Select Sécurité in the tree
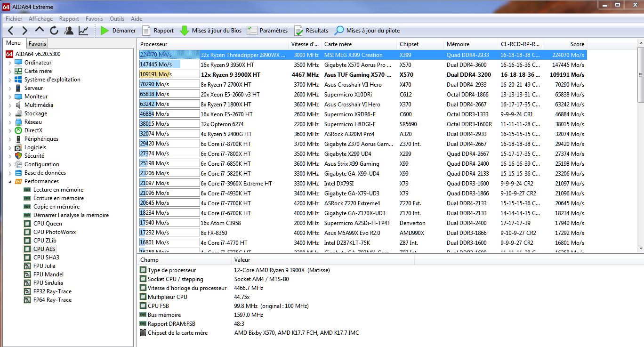This screenshot has height=347, width=644. [34, 156]
